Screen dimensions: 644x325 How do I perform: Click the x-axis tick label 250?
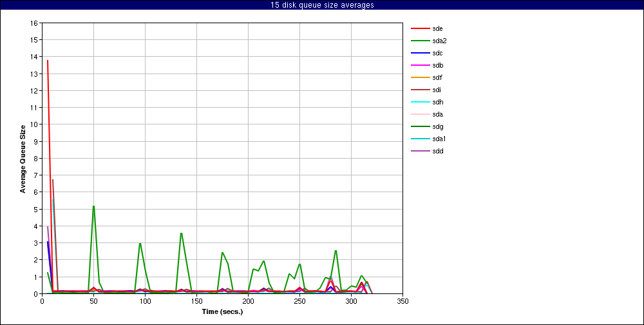click(x=299, y=301)
